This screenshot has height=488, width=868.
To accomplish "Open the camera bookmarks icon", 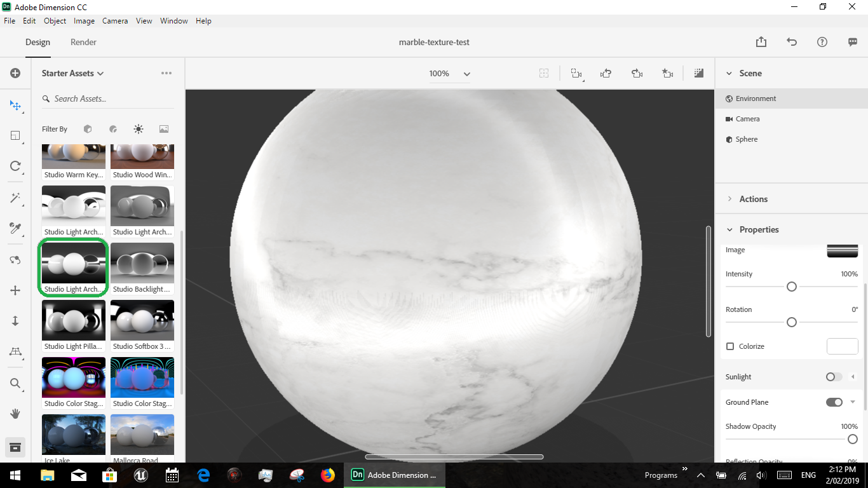I will [x=667, y=74].
